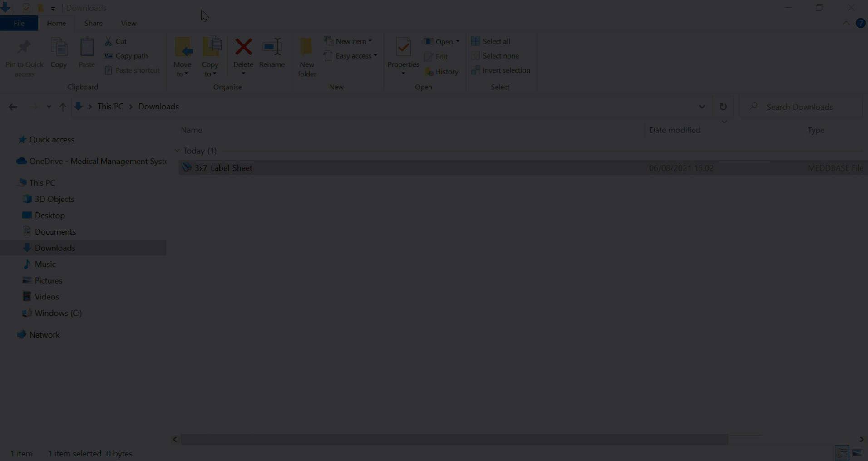Click the Search Downloads field

pos(801,107)
